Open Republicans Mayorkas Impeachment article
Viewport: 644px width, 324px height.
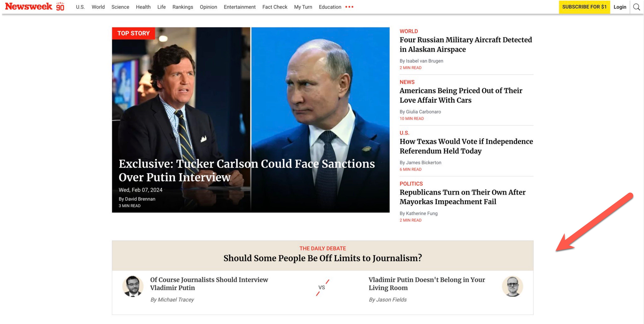[462, 197]
